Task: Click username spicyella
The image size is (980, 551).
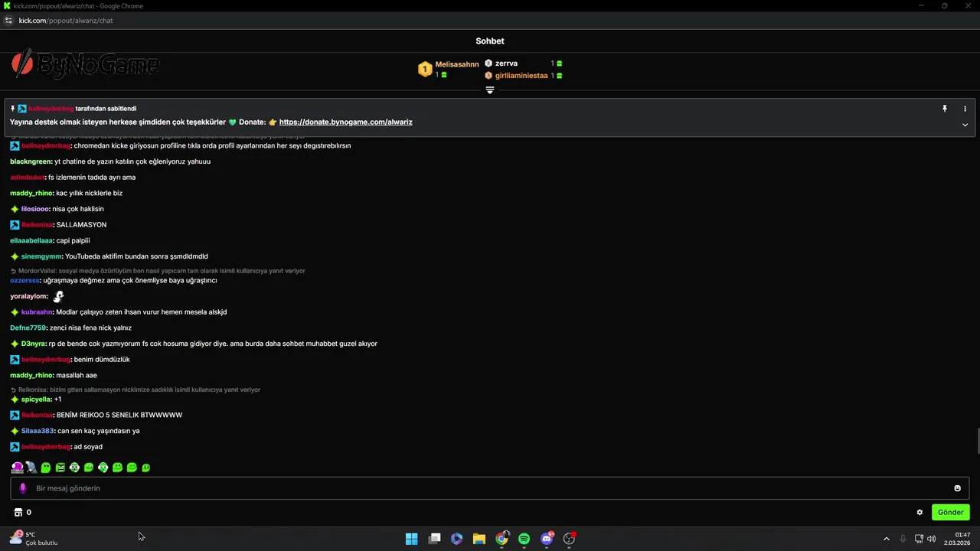Action: [36, 399]
